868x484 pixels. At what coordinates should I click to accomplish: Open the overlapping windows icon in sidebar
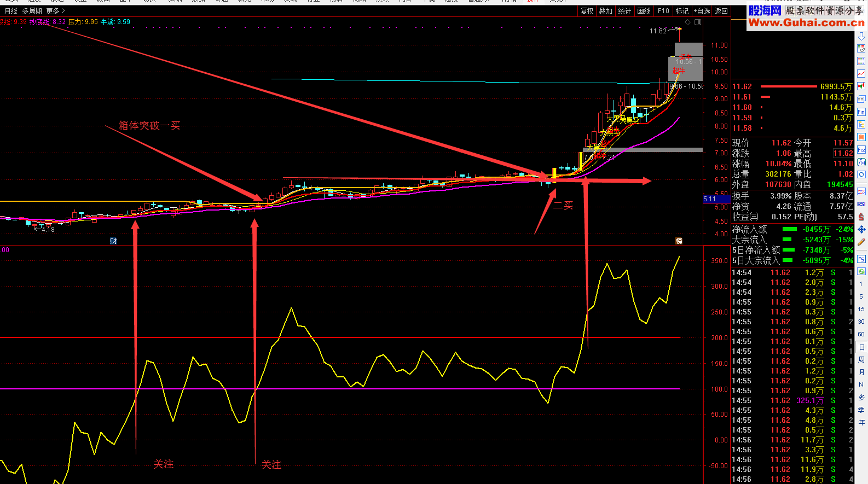861,99
